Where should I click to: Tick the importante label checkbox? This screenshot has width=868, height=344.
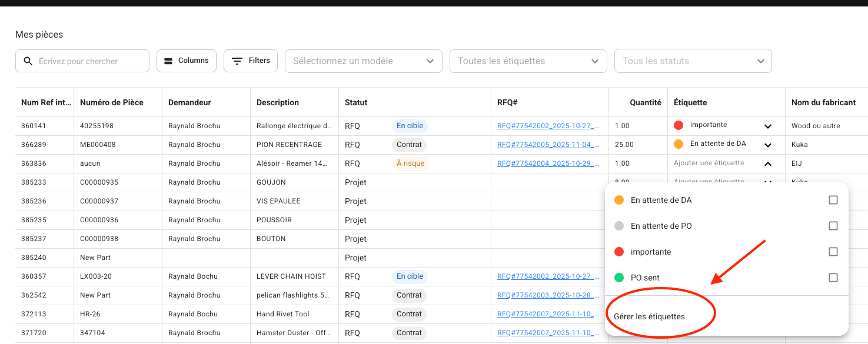833,252
